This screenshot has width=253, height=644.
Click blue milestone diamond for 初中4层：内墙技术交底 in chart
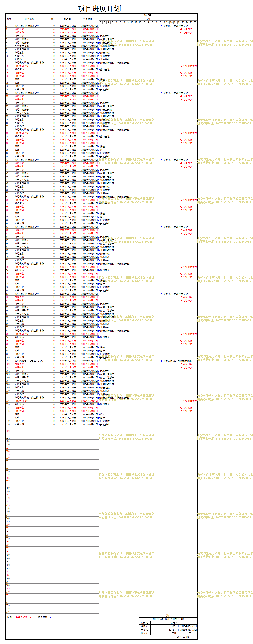[x=162, y=227]
